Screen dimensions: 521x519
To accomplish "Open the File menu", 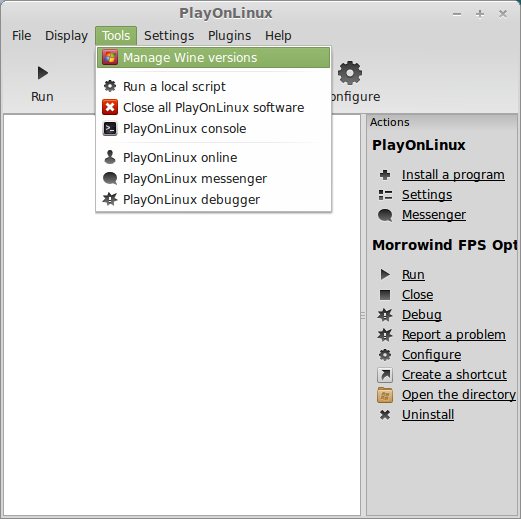I will coord(22,36).
